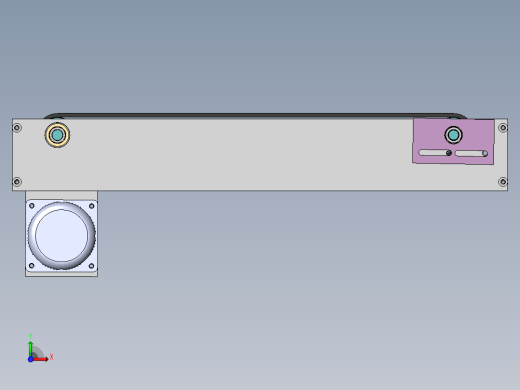The width and height of the screenshot is (520, 390).
Task: Select the teal shaft with yellow bearing ring
Action: 57,135
